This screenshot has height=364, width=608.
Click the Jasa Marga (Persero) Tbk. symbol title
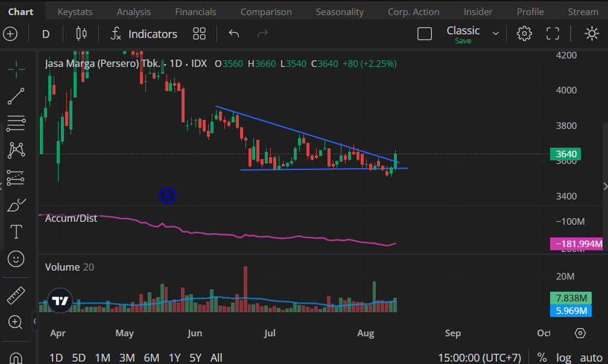pos(103,63)
